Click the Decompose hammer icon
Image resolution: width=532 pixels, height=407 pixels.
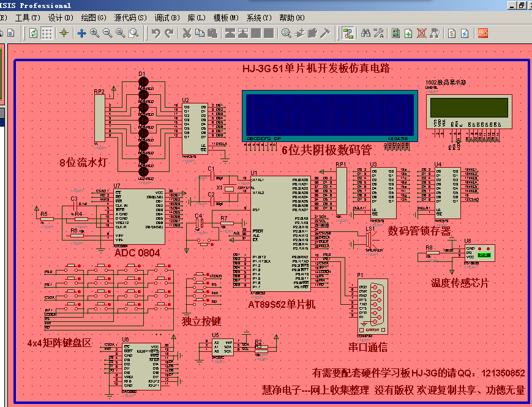pos(325,33)
